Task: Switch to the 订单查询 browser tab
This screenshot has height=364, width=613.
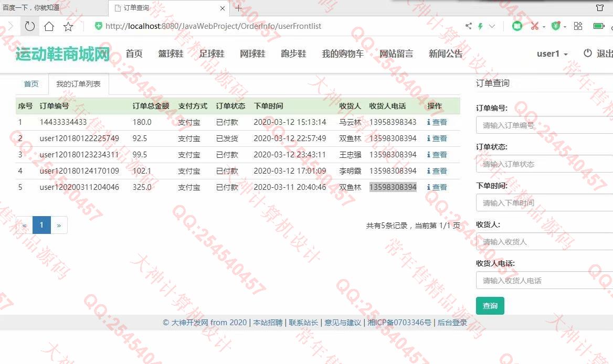Action: 170,8
